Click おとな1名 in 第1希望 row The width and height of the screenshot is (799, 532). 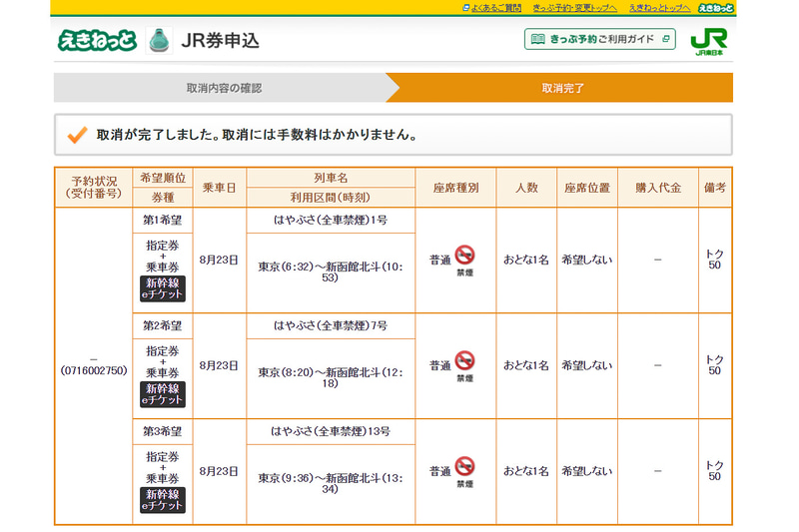click(526, 261)
